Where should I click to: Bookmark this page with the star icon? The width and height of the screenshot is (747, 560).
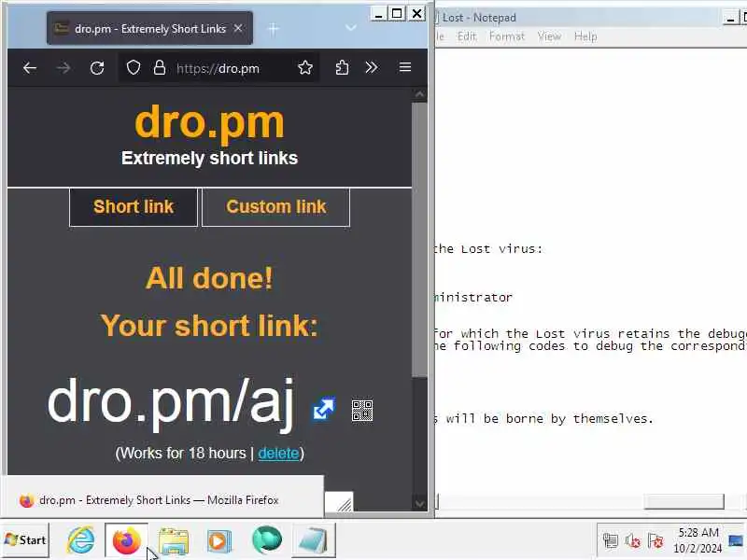pyautogui.click(x=305, y=67)
